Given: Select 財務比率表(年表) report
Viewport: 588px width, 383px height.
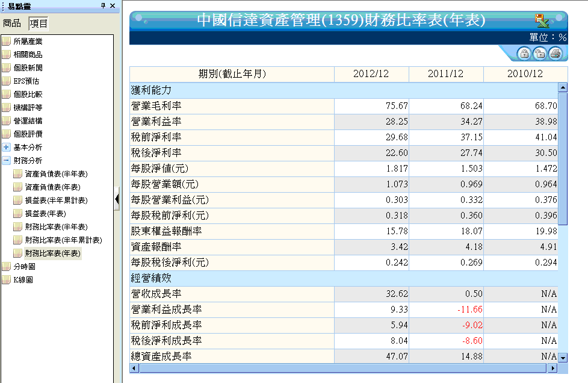Looking at the screenshot, I should [x=53, y=253].
